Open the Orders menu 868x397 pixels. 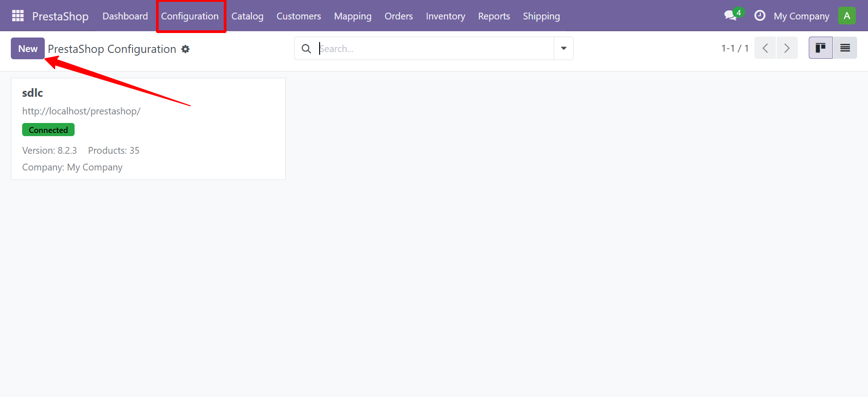click(399, 16)
